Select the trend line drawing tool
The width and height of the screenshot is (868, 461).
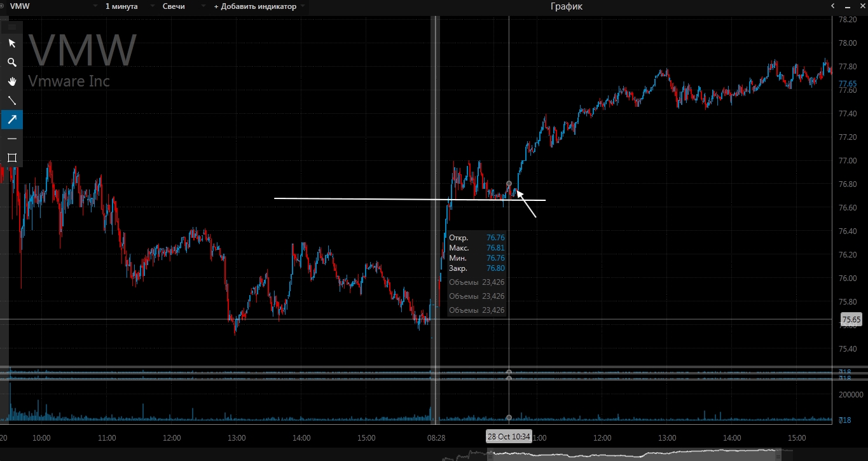click(11, 100)
